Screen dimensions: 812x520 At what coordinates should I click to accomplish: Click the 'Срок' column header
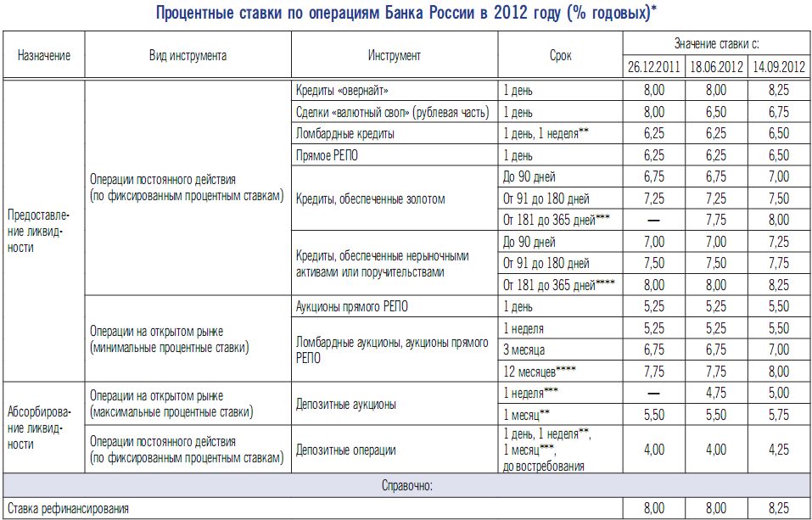coord(560,55)
